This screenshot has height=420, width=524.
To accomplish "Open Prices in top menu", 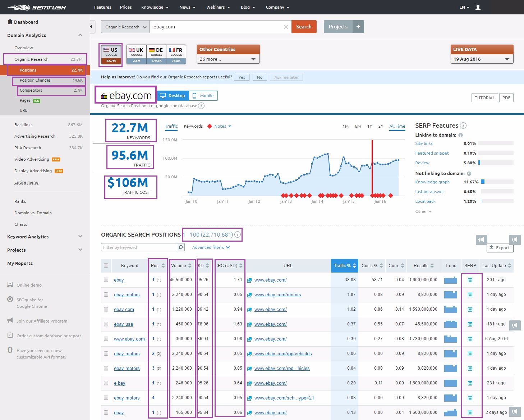I will coord(126,7).
